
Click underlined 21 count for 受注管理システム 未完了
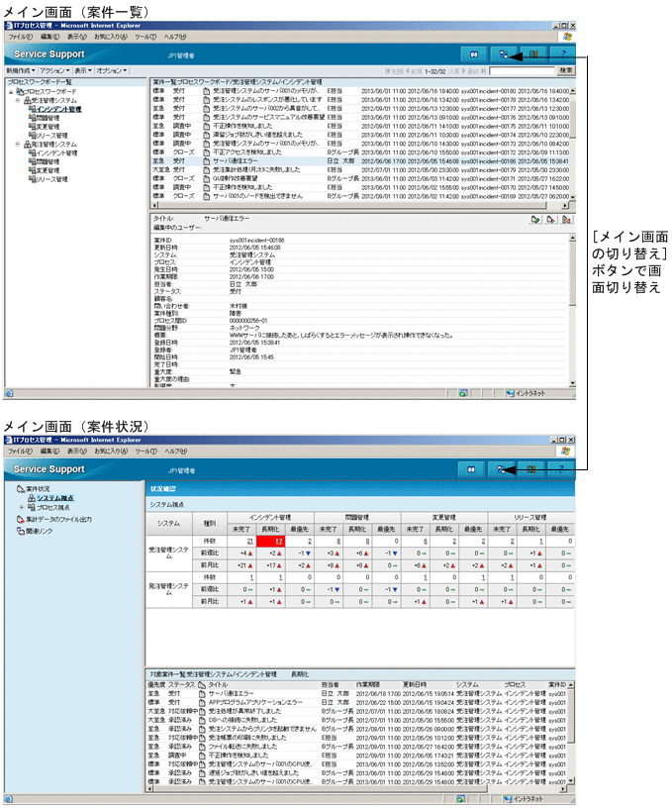click(250, 541)
